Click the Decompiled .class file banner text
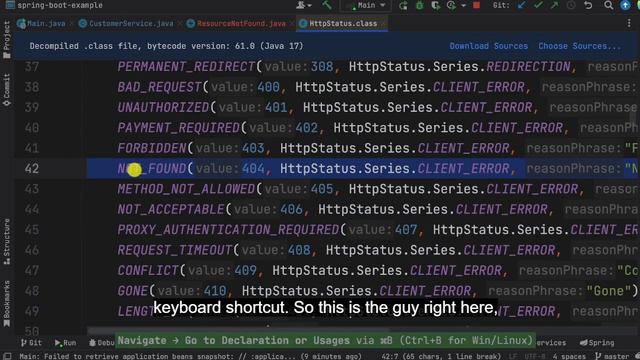 pyautogui.click(x=166, y=46)
